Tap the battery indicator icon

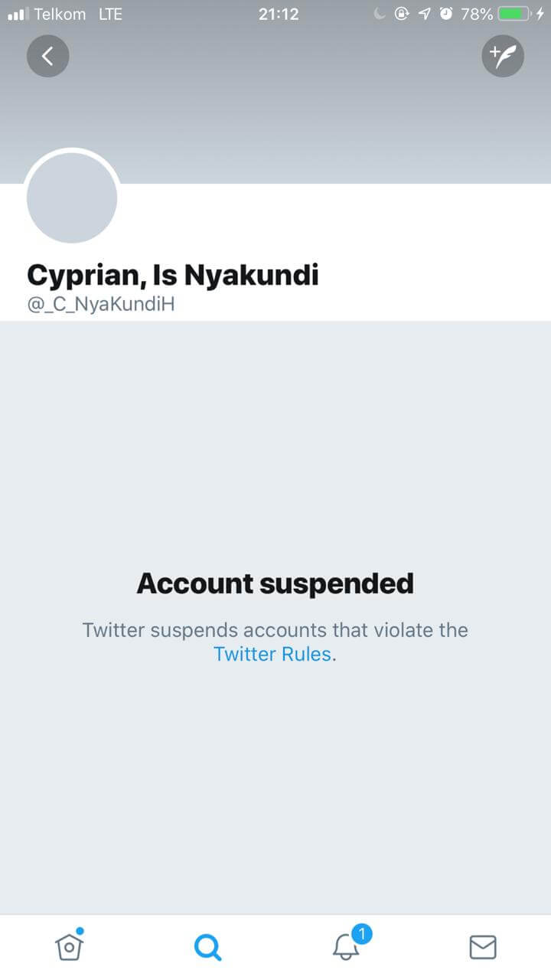[x=514, y=14]
